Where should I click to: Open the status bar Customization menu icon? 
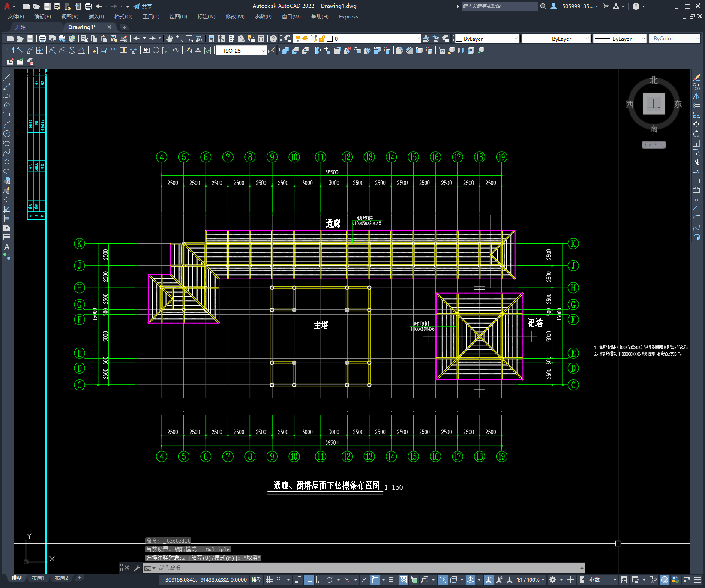[698, 580]
